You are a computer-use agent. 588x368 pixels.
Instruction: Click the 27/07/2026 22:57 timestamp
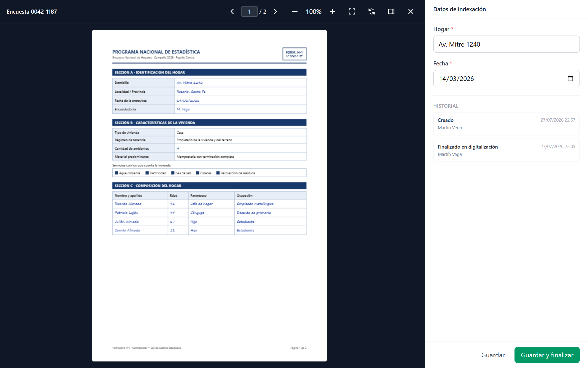(558, 120)
